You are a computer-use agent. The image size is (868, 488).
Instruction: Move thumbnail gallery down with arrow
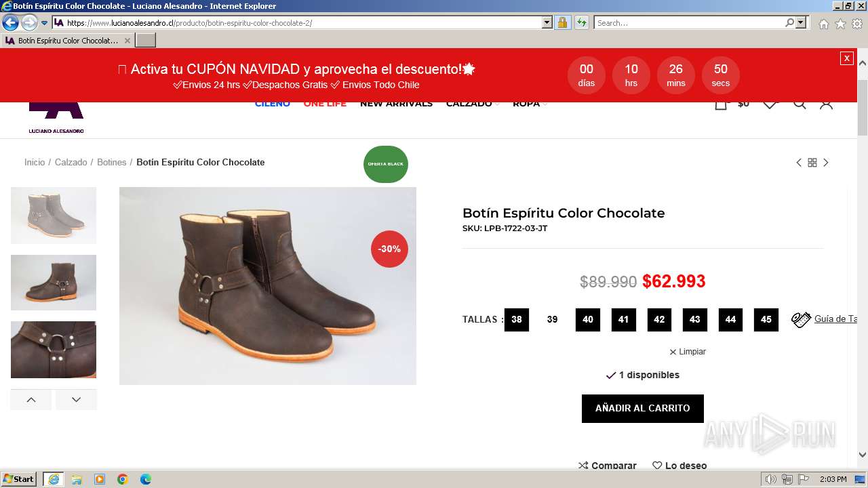(76, 400)
